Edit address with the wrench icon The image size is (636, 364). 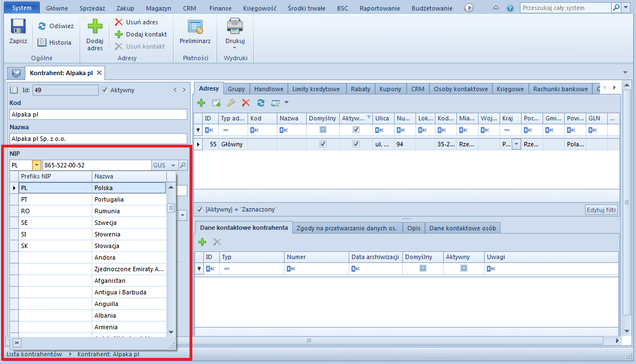pyautogui.click(x=231, y=103)
